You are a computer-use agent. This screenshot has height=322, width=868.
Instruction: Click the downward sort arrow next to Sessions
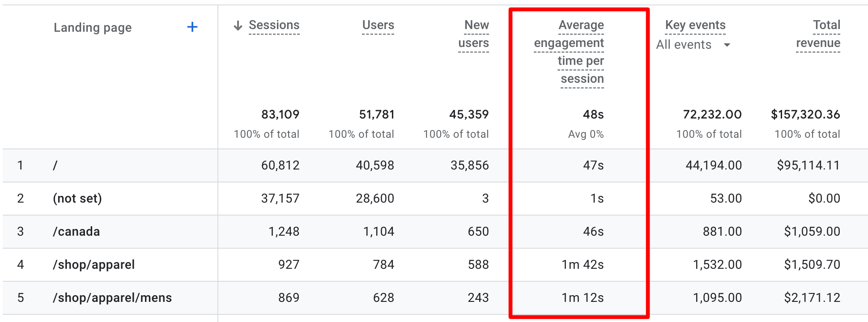237,25
